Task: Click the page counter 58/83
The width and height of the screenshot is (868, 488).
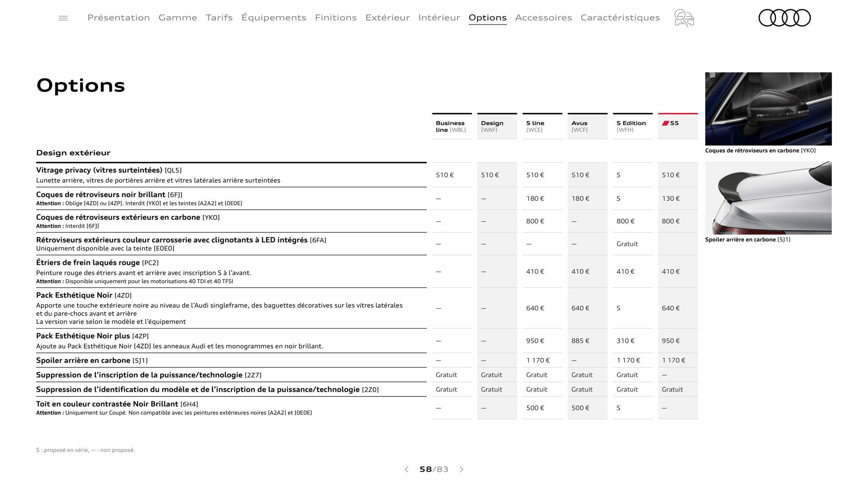Action: [434, 469]
